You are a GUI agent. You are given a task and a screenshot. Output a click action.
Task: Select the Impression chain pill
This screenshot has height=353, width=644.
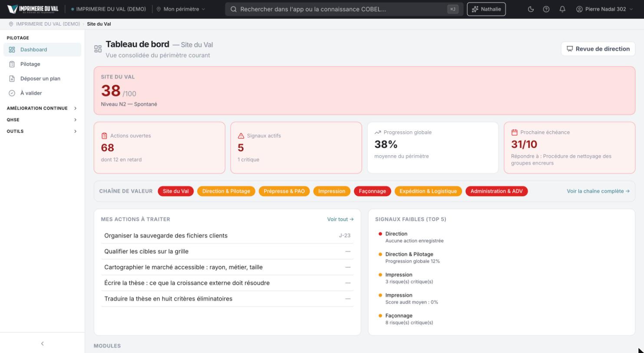click(x=332, y=191)
